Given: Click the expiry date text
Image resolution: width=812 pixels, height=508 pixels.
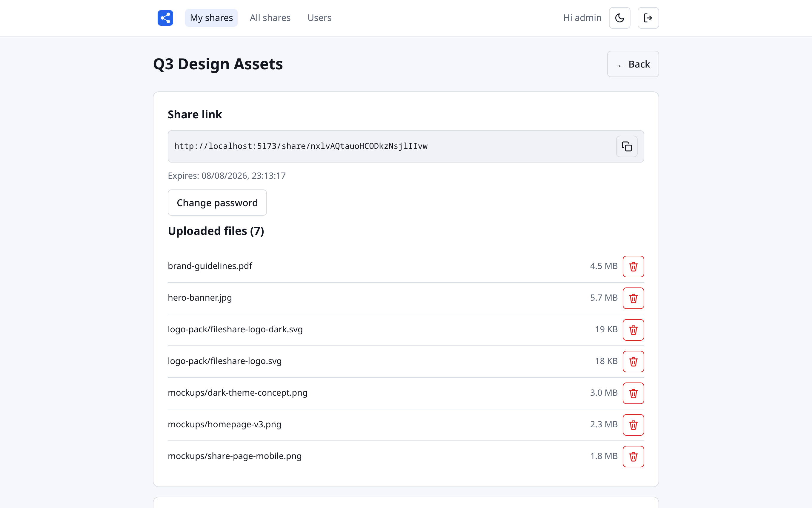Looking at the screenshot, I should click(x=227, y=176).
